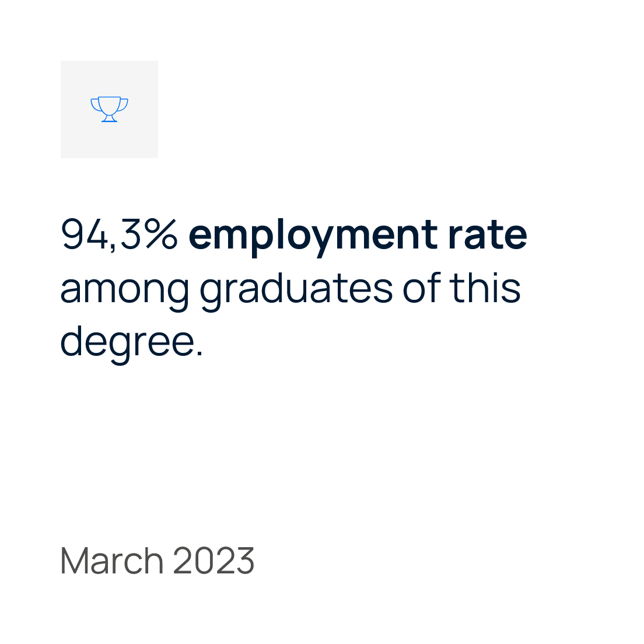Click the trophy's right handle
644x644 pixels.
(124, 104)
